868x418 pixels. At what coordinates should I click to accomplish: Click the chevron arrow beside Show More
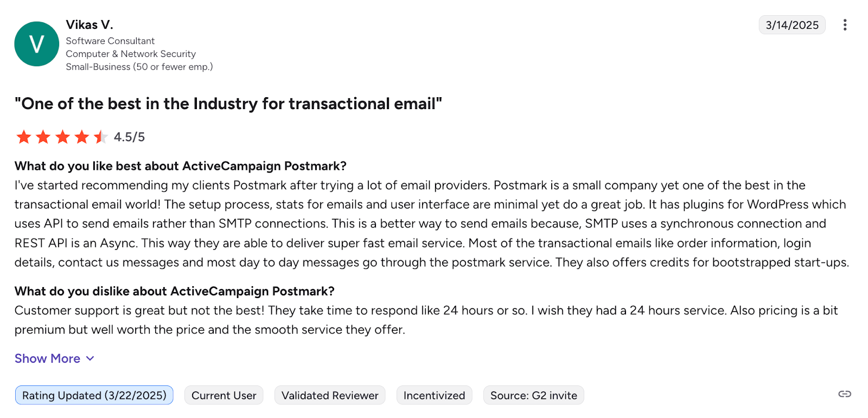pyautogui.click(x=90, y=359)
